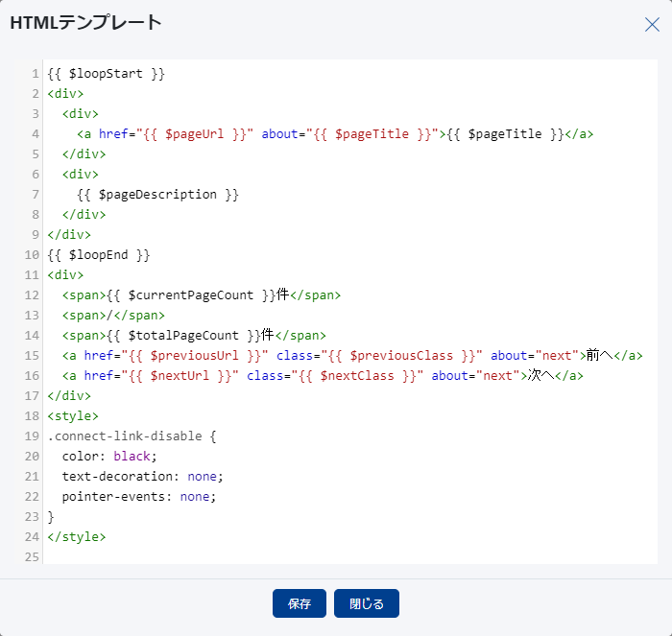Click the 保存 button
672x636 pixels.
pos(300,603)
